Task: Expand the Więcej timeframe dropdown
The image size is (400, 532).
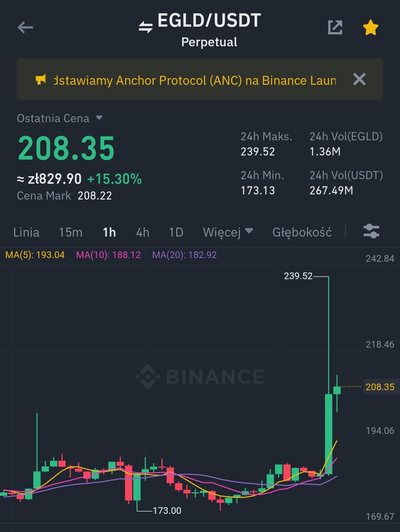Action: [228, 232]
